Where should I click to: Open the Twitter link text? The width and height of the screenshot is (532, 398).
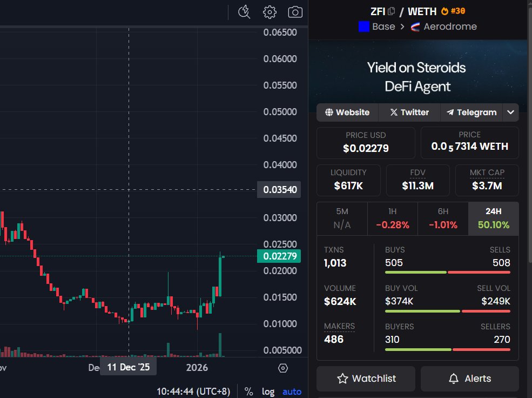tap(415, 112)
